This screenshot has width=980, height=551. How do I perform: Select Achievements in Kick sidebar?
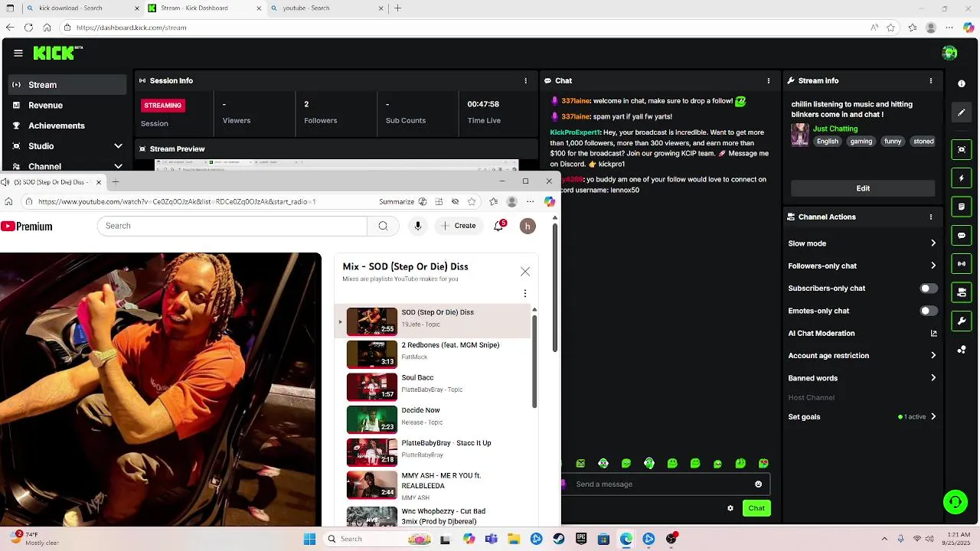click(67, 126)
